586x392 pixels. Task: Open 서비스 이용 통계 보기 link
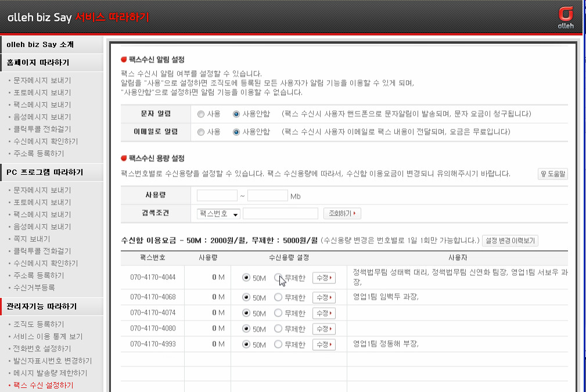pyautogui.click(x=48, y=336)
